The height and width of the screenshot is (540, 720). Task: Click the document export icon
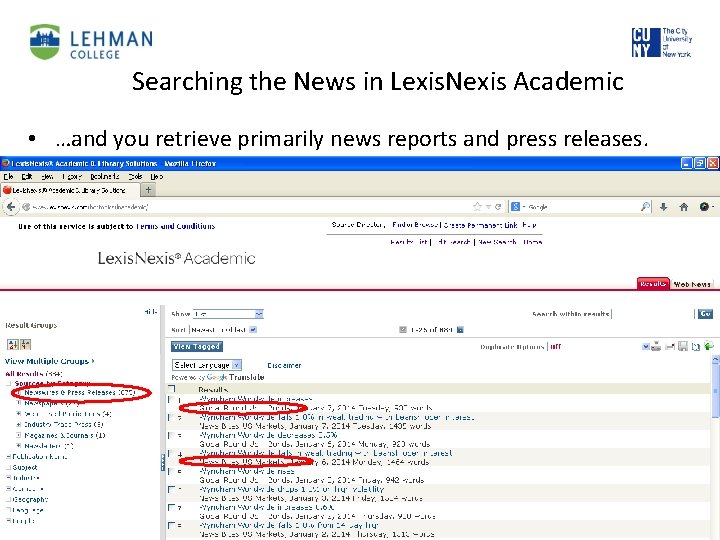(x=696, y=347)
